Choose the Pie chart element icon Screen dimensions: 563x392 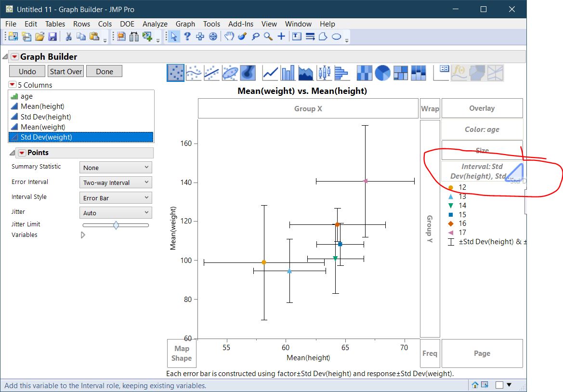click(383, 73)
